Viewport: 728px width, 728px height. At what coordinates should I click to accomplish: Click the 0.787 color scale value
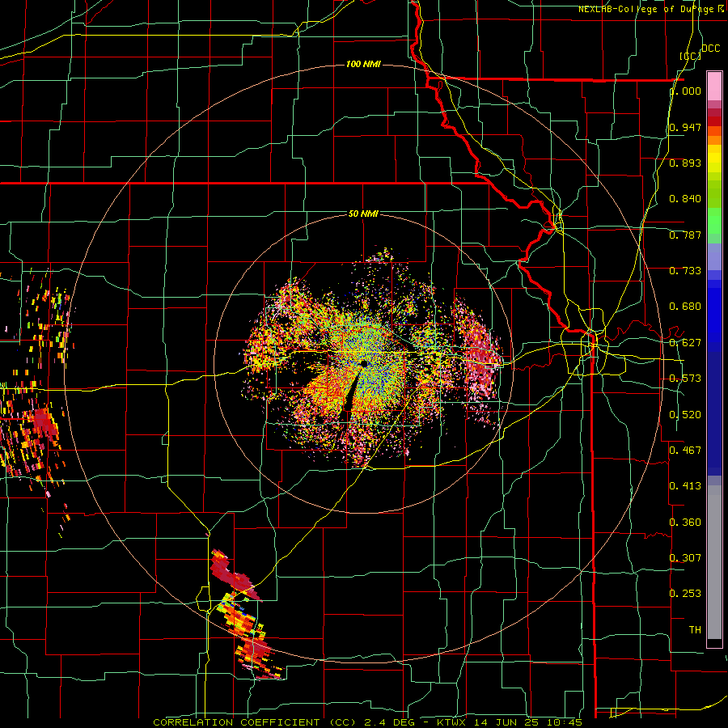(685, 235)
